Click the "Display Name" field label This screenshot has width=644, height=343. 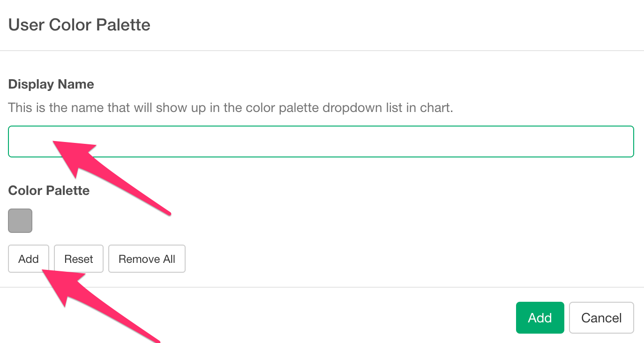[x=51, y=84]
